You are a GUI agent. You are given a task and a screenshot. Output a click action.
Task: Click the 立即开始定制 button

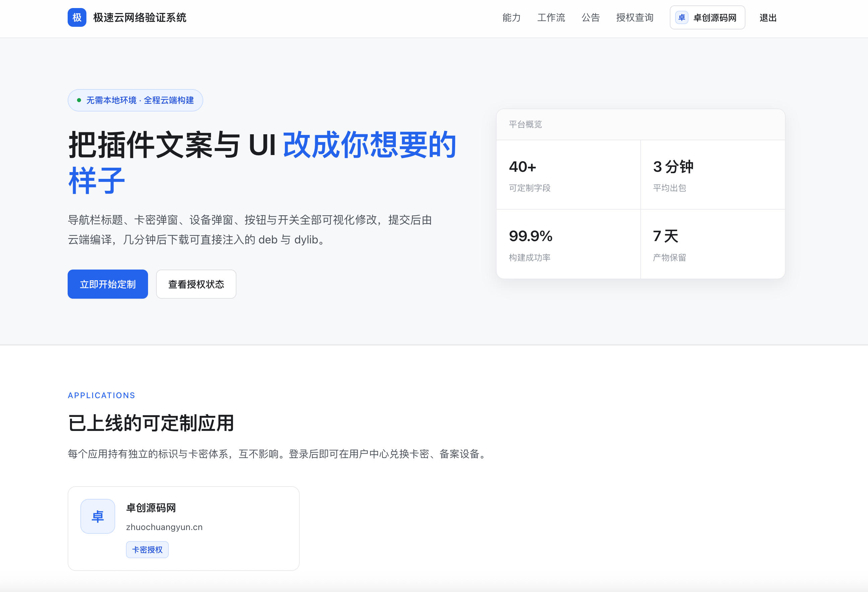click(x=107, y=284)
